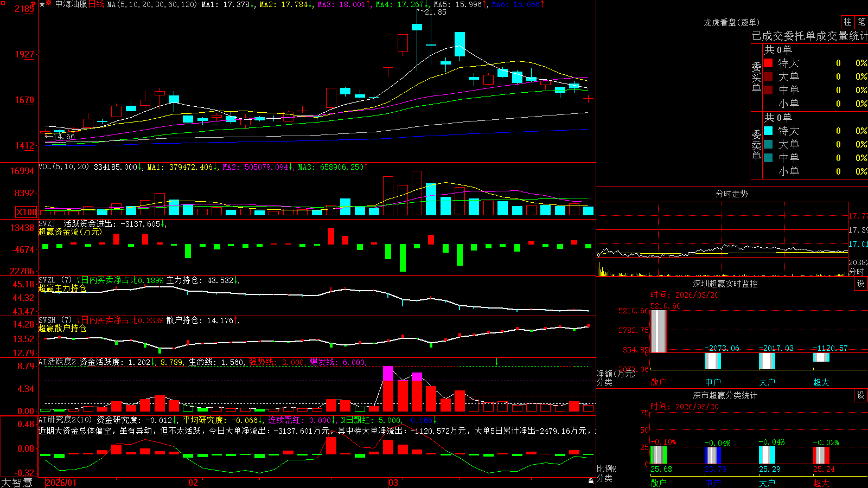Click the cyan 特大 sell-order color swatch
Image resolution: width=868 pixels, height=488 pixels.
coord(768,131)
